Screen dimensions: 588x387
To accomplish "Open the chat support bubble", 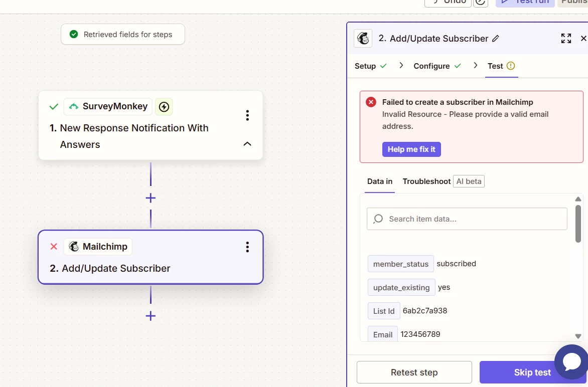I will 571,362.
